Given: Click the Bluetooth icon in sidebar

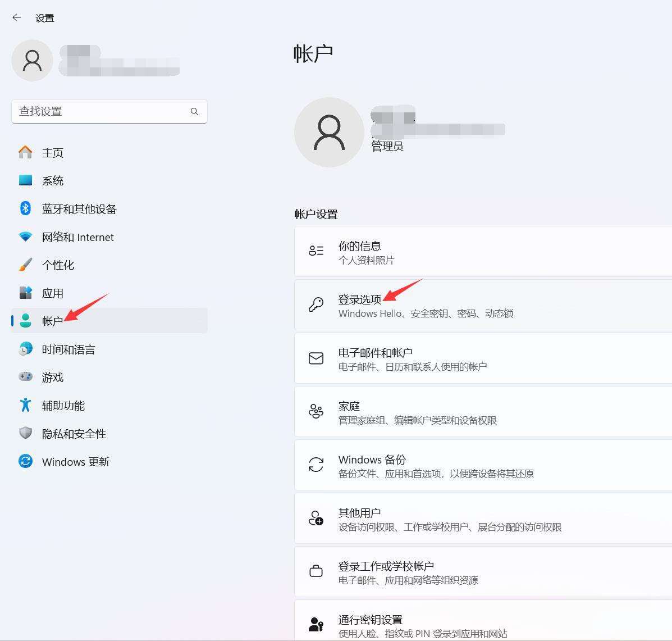Looking at the screenshot, I should (25, 208).
